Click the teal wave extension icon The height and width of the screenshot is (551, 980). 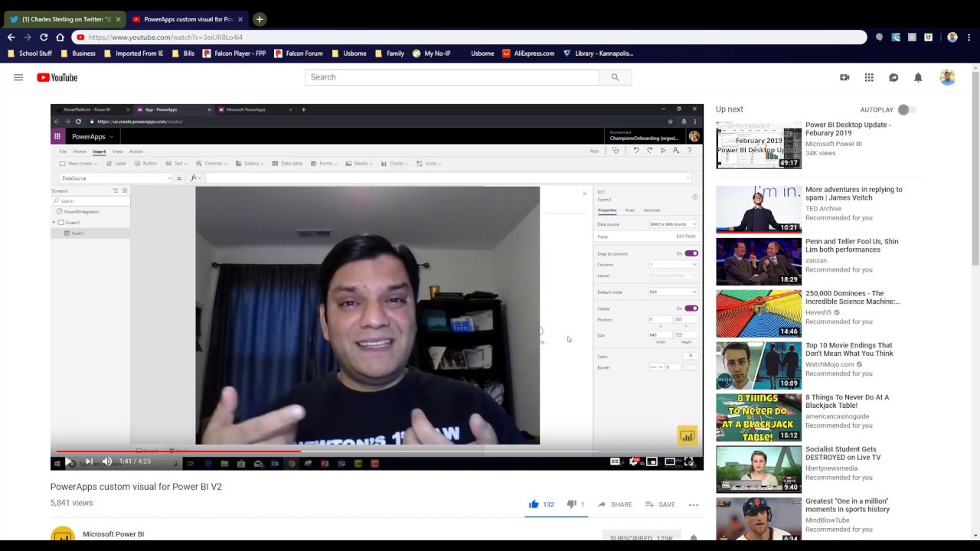point(896,37)
